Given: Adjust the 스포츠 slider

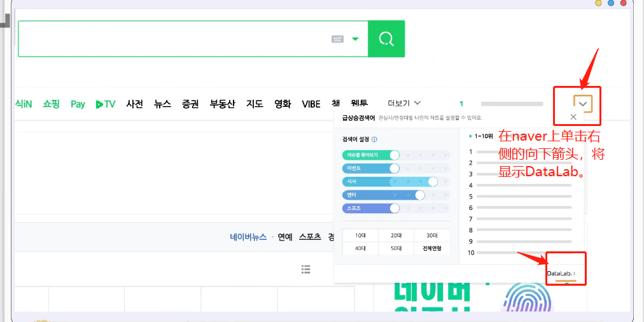Looking at the screenshot, I should point(396,208).
